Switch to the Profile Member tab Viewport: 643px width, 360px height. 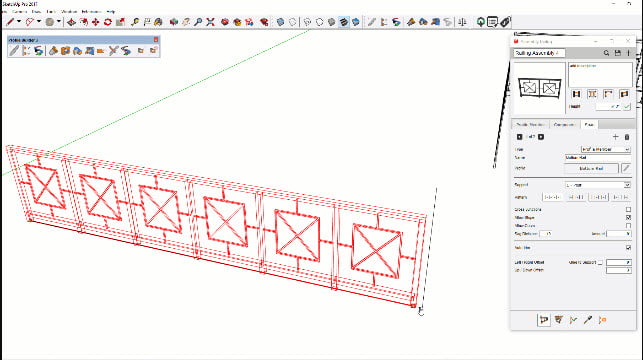tap(530, 125)
